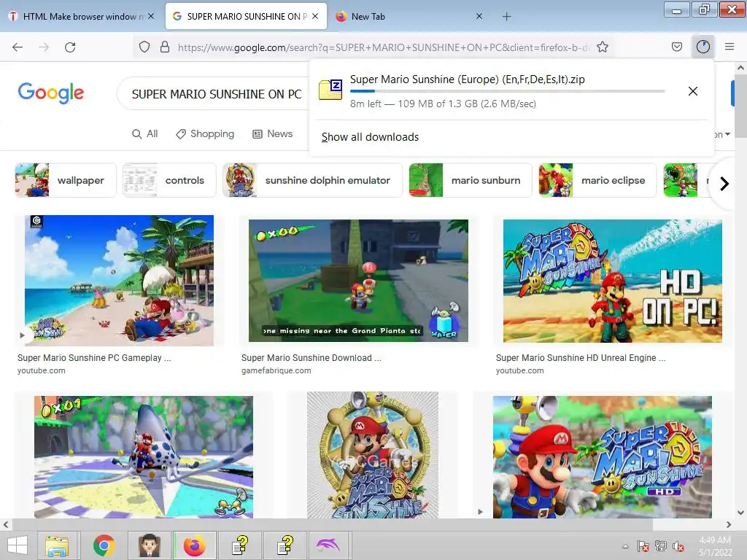Open the Super Mario Sunshine cover art image
This screenshot has width=747, height=560.
373,455
